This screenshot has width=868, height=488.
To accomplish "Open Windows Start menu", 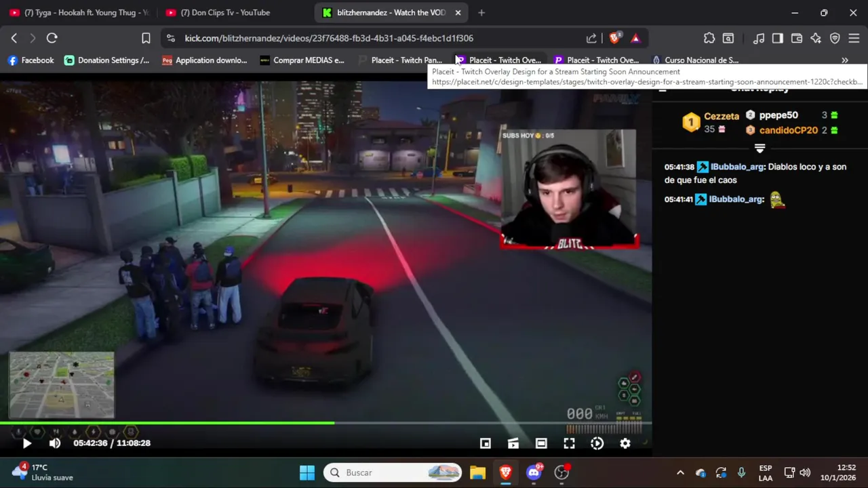I will tap(307, 472).
